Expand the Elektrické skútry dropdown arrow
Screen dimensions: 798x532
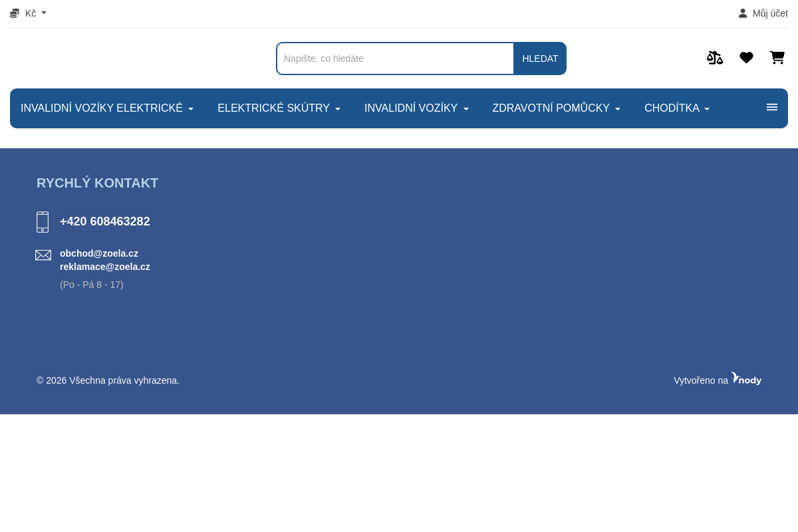point(338,109)
